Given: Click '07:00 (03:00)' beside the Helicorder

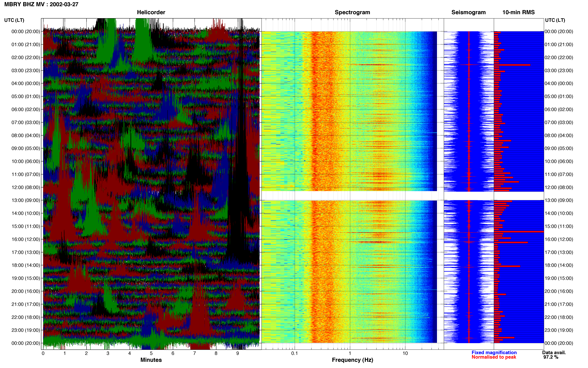Looking at the screenshot, I should tap(26, 122).
